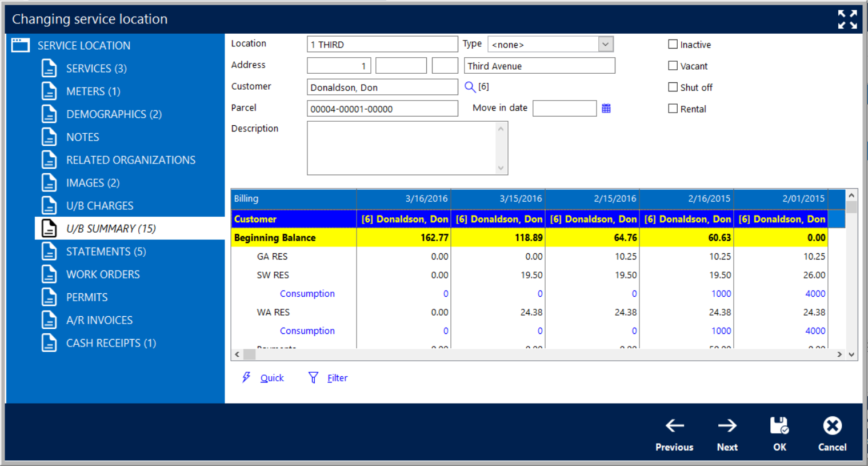Click the SW RES Consumption link

(307, 293)
